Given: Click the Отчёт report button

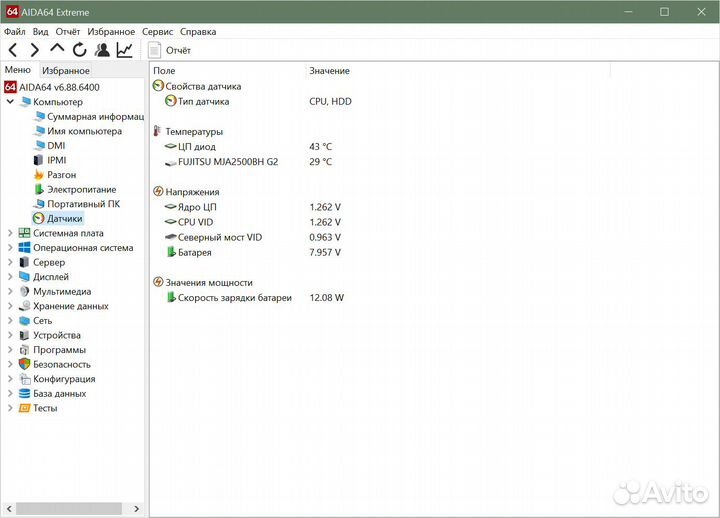Looking at the screenshot, I should 170,50.
